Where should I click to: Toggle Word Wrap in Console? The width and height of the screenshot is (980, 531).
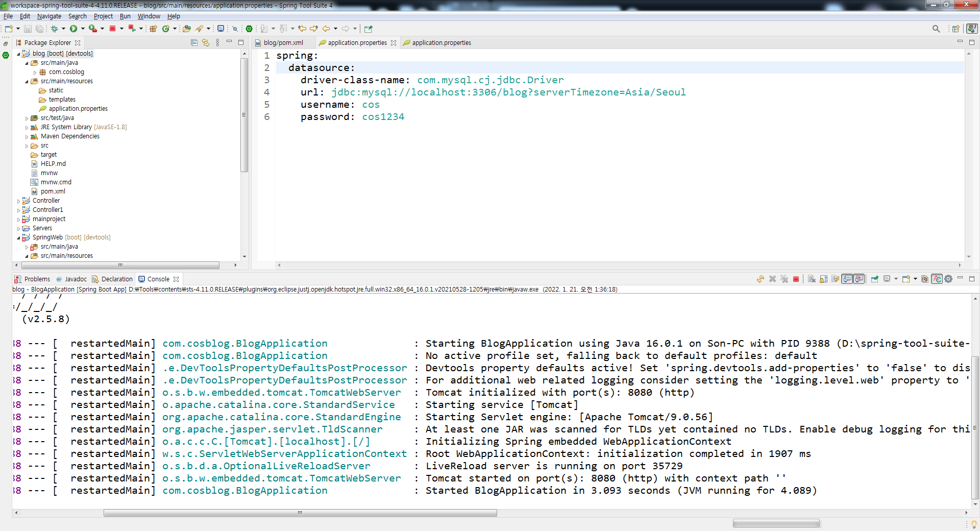click(x=835, y=279)
